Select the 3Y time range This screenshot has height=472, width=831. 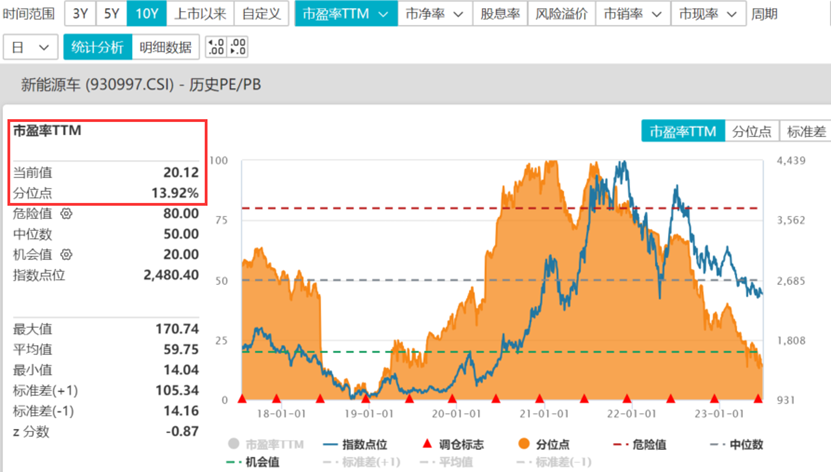pos(81,13)
